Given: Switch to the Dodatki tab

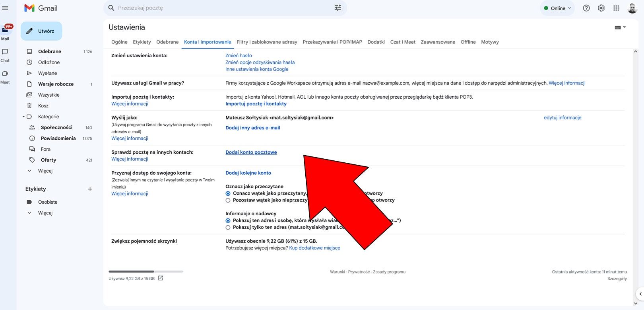Looking at the screenshot, I should tap(376, 42).
